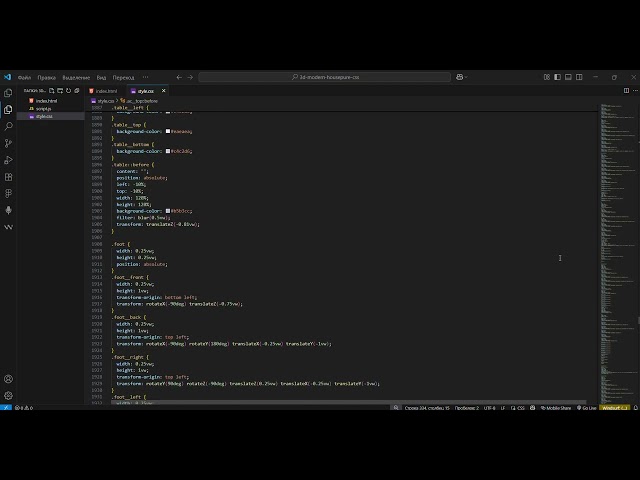The height and width of the screenshot is (480, 640).
Task: Click Go Live in the status bar
Action: pos(587,408)
